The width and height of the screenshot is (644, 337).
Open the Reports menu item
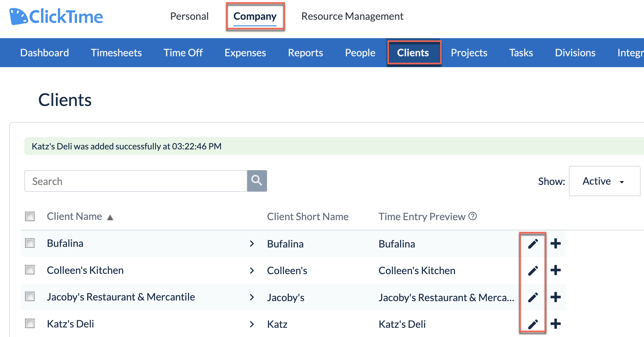tap(305, 53)
